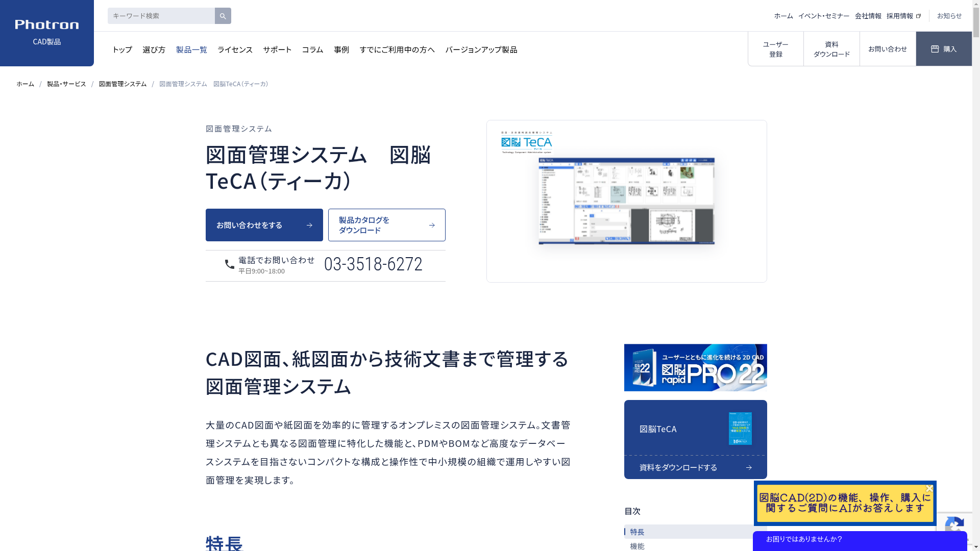Open the 製品一覧 navigation menu
980x551 pixels.
pos(191,49)
